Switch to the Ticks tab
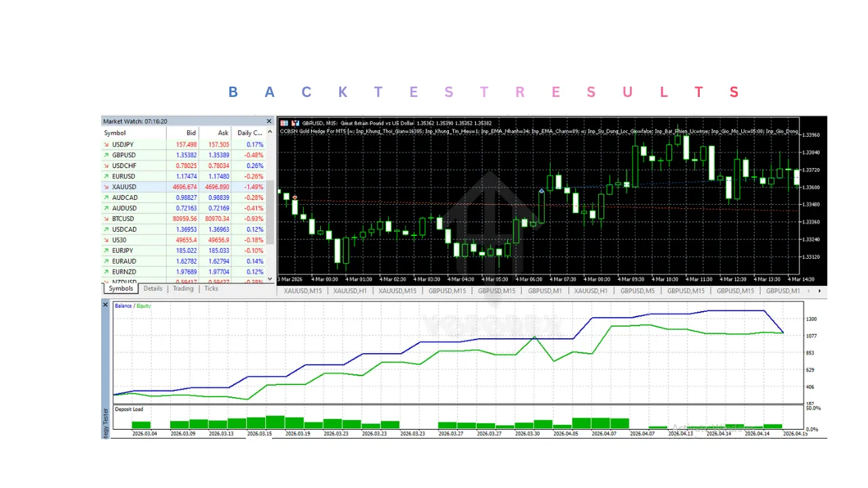 coord(212,289)
